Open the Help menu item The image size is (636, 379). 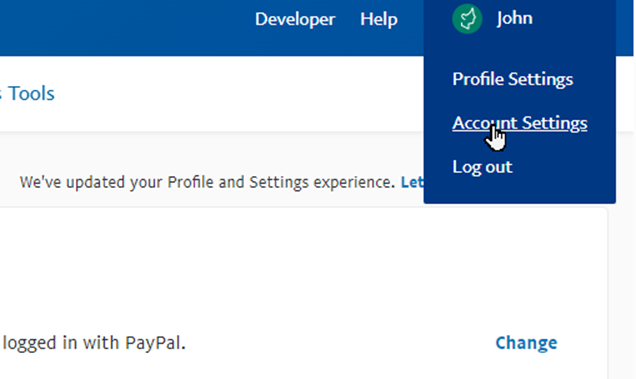tap(379, 19)
